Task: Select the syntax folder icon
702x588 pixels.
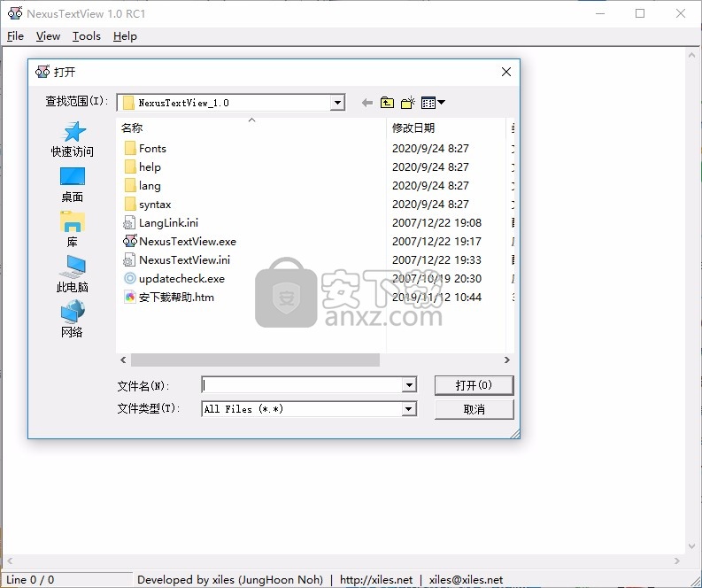Action: tap(130, 205)
